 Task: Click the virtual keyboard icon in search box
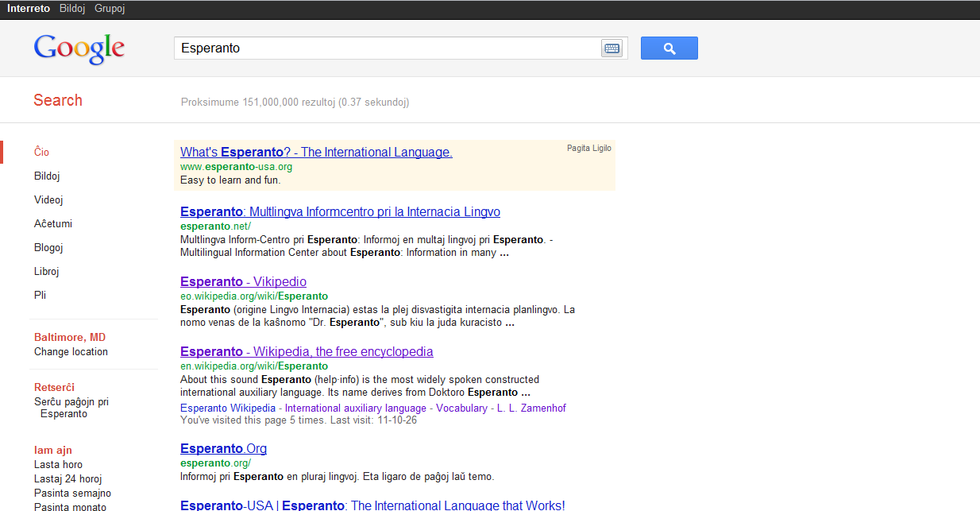[x=612, y=48]
